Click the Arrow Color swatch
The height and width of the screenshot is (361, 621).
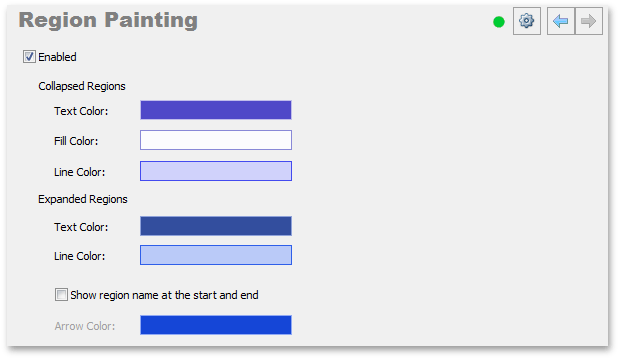216,325
